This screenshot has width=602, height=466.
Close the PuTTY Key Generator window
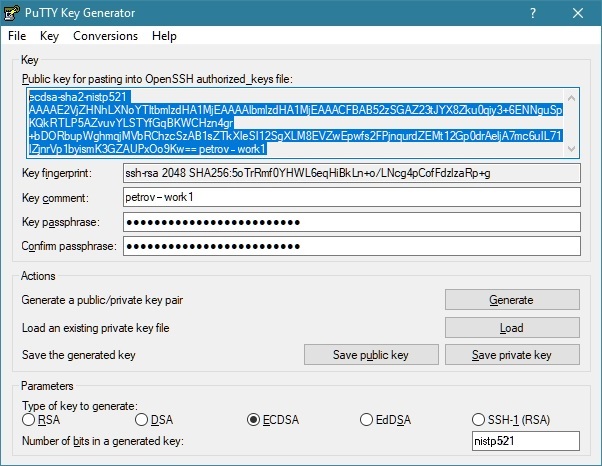click(578, 13)
